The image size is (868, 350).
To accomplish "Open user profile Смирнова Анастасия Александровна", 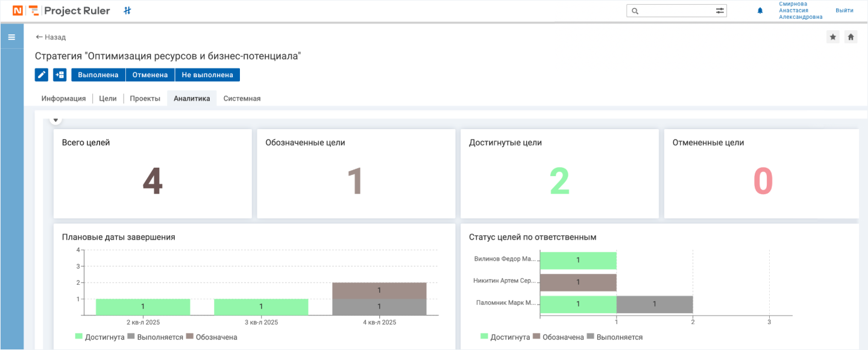I will (x=800, y=11).
